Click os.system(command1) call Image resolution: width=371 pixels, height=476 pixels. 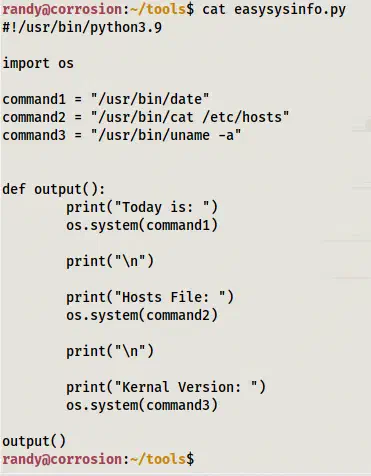pos(142,225)
